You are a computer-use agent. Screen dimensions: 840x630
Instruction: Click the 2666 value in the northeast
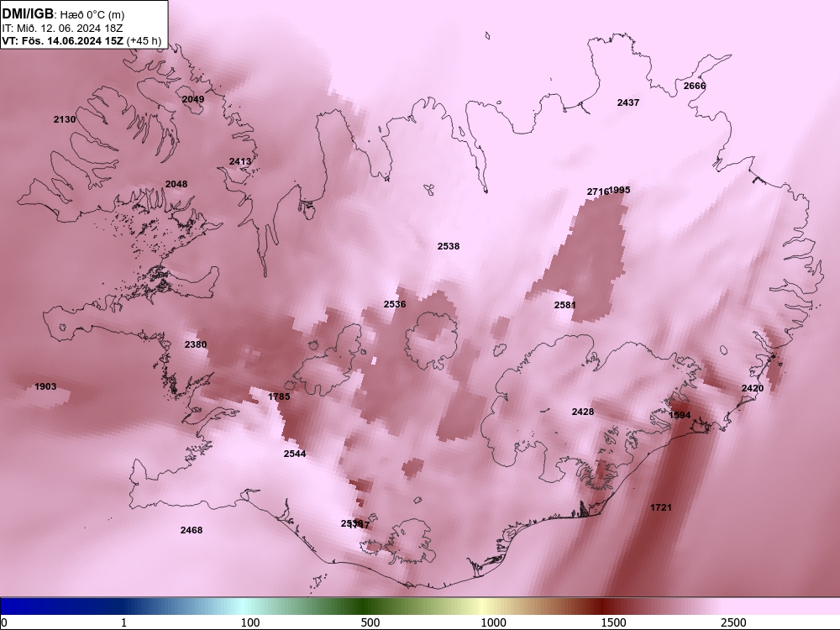coord(695,86)
